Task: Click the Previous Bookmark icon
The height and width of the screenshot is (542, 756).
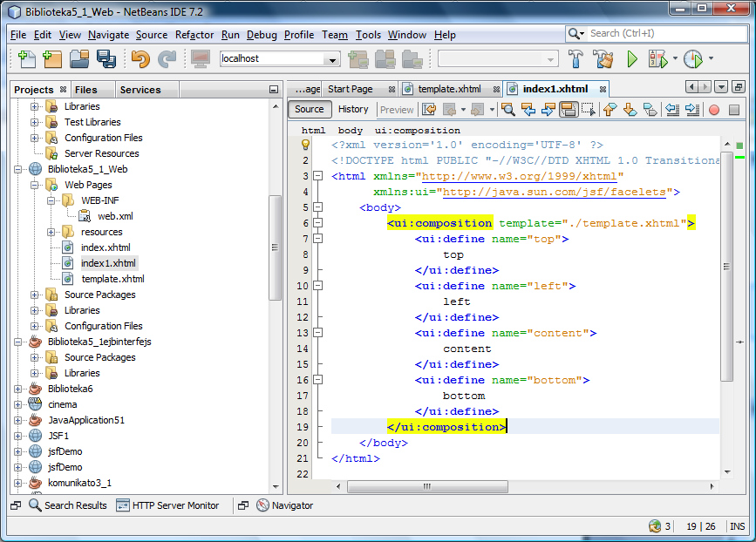Action: point(610,110)
